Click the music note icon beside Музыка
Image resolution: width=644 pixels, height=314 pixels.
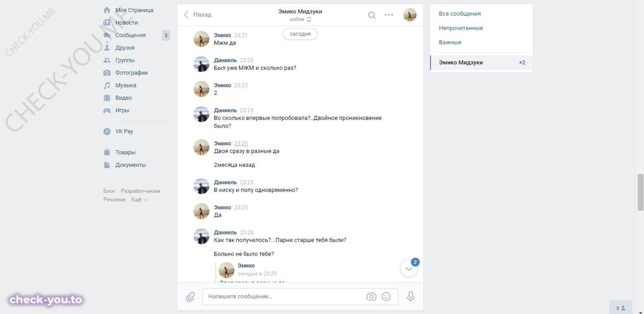(x=107, y=85)
